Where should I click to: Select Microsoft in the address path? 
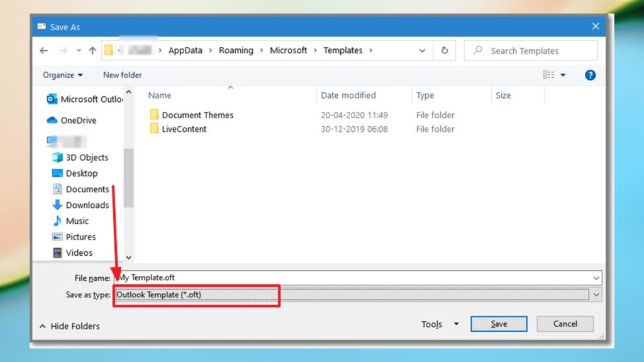pos(288,50)
